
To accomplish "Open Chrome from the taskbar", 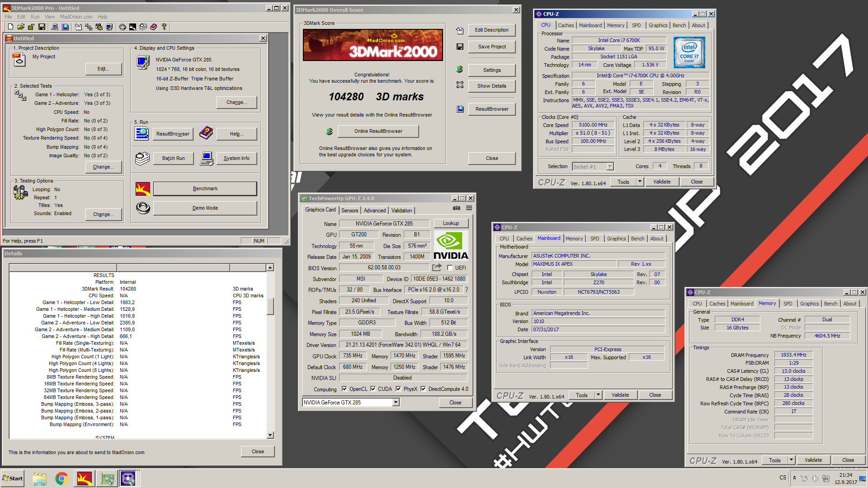I will pos(62,479).
